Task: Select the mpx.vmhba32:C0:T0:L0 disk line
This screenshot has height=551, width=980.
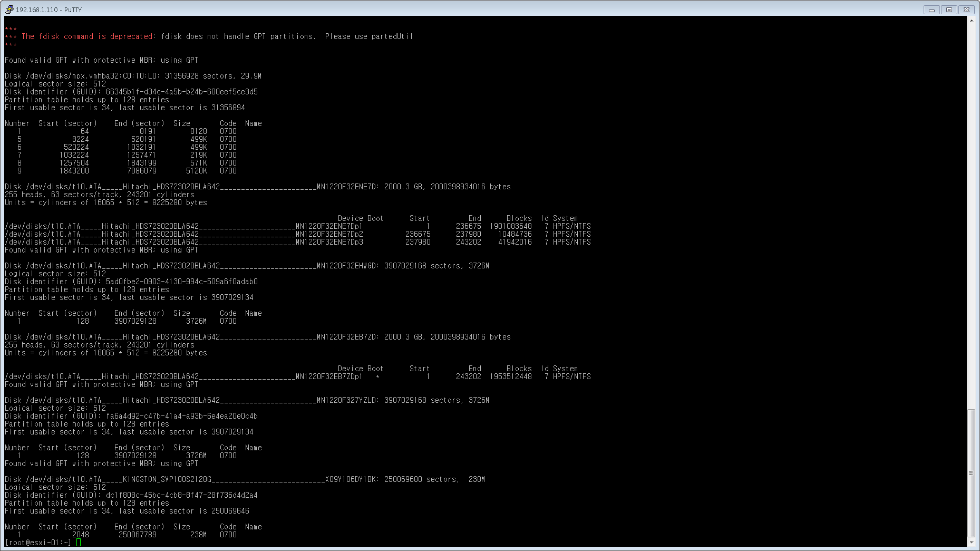Action: click(x=133, y=76)
